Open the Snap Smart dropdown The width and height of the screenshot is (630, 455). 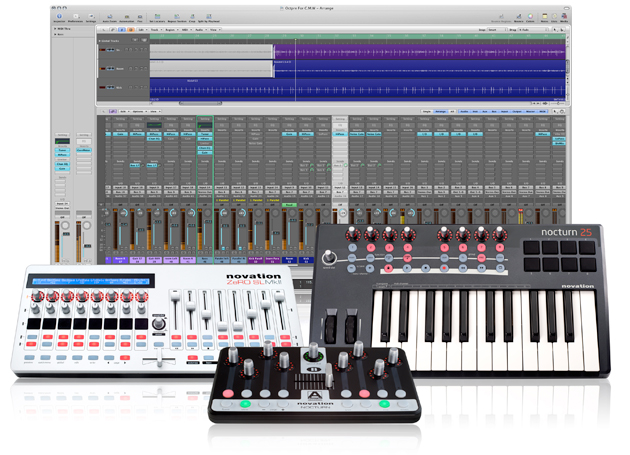(x=497, y=30)
